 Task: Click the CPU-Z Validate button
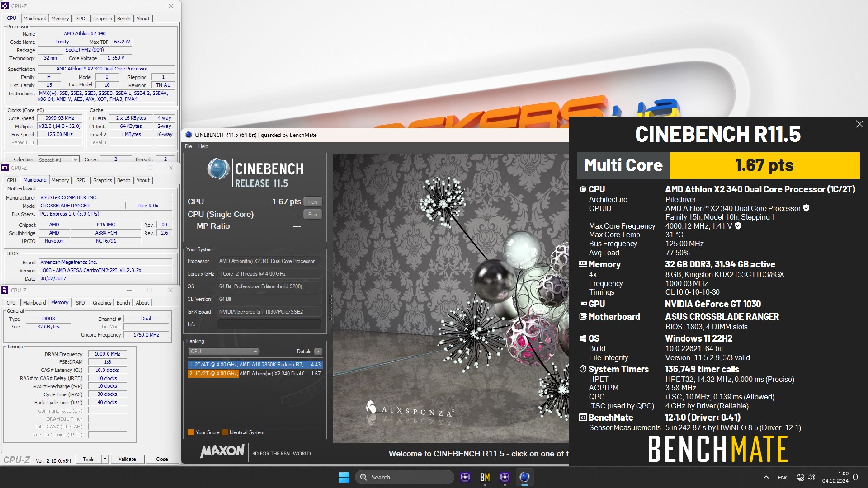[127, 459]
